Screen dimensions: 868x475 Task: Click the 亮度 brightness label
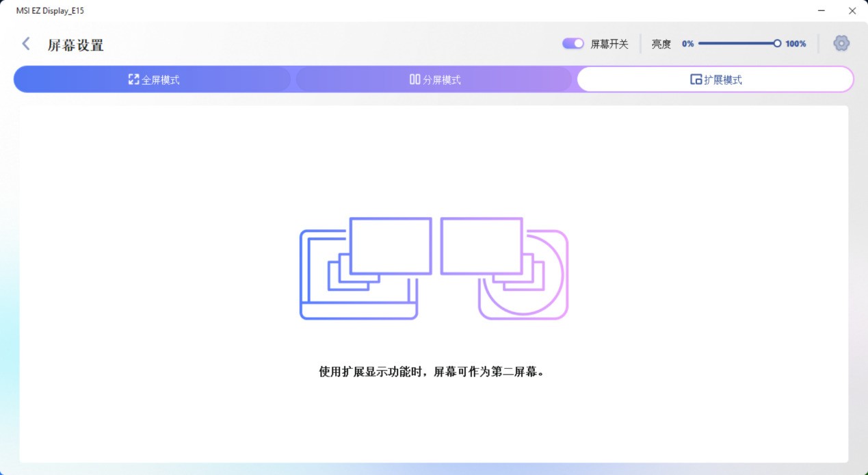coord(661,44)
